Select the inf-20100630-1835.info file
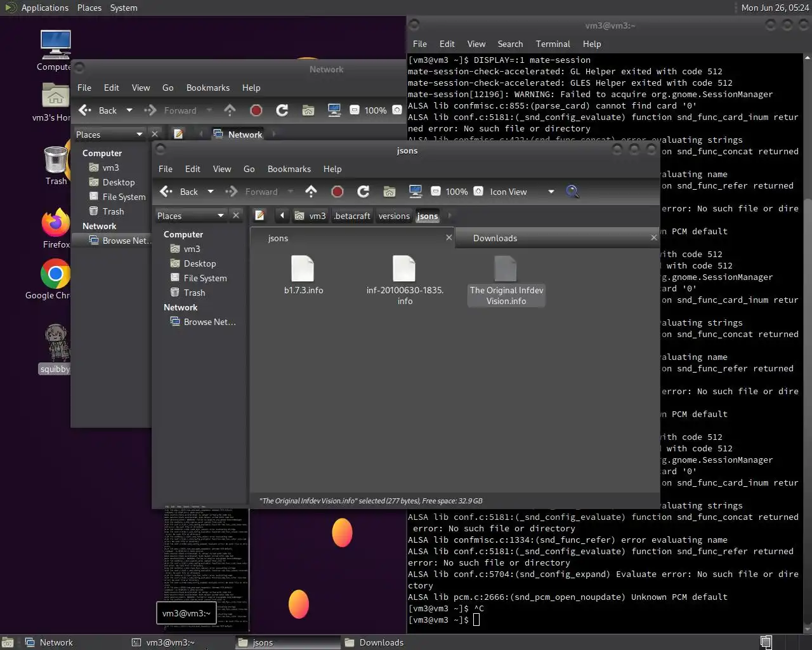 coord(405,280)
